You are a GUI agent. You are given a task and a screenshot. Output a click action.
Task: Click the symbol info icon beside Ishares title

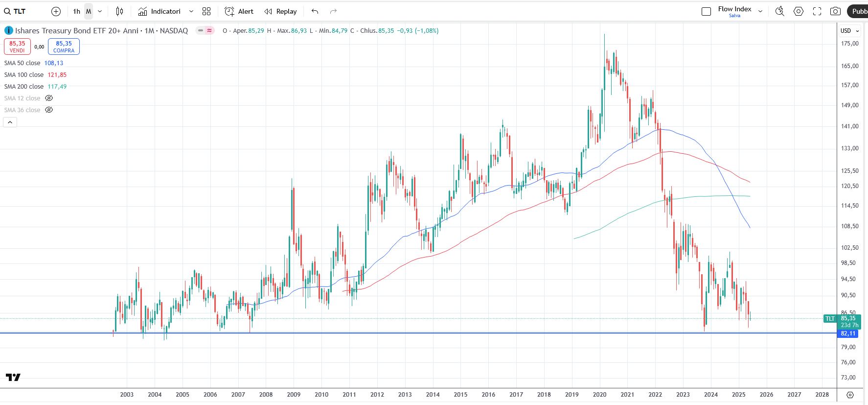(x=8, y=30)
